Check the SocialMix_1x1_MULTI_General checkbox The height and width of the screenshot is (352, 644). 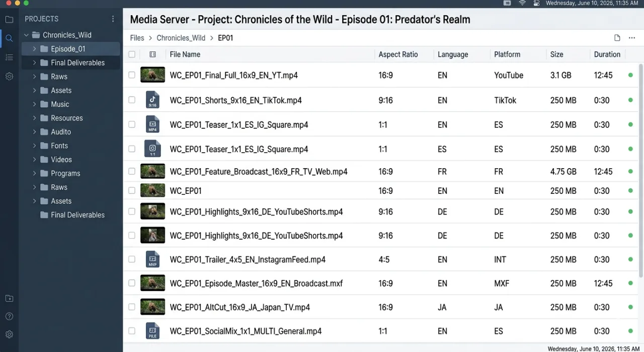click(132, 331)
